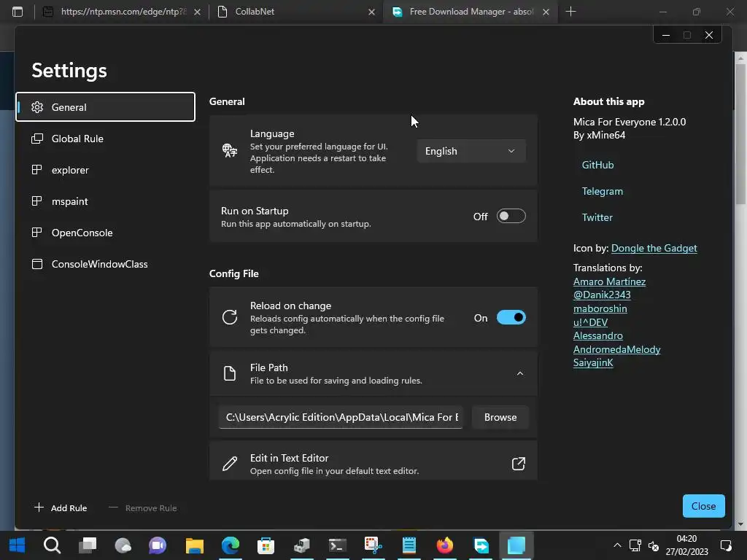The height and width of the screenshot is (560, 747).
Task: Open File Explorer from taskbar
Action: tap(194, 545)
